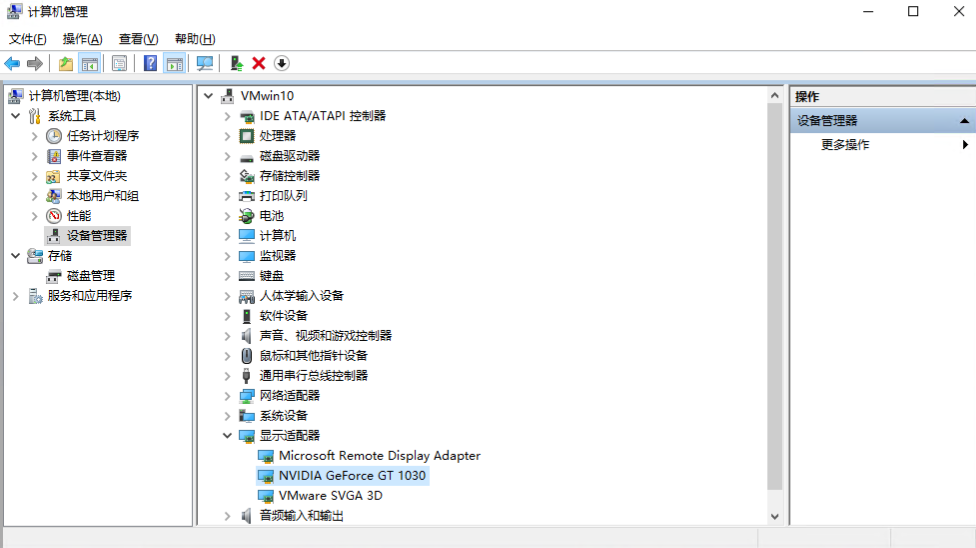Open the 操作(A) menu
This screenshot has width=976, height=548.
(x=82, y=39)
